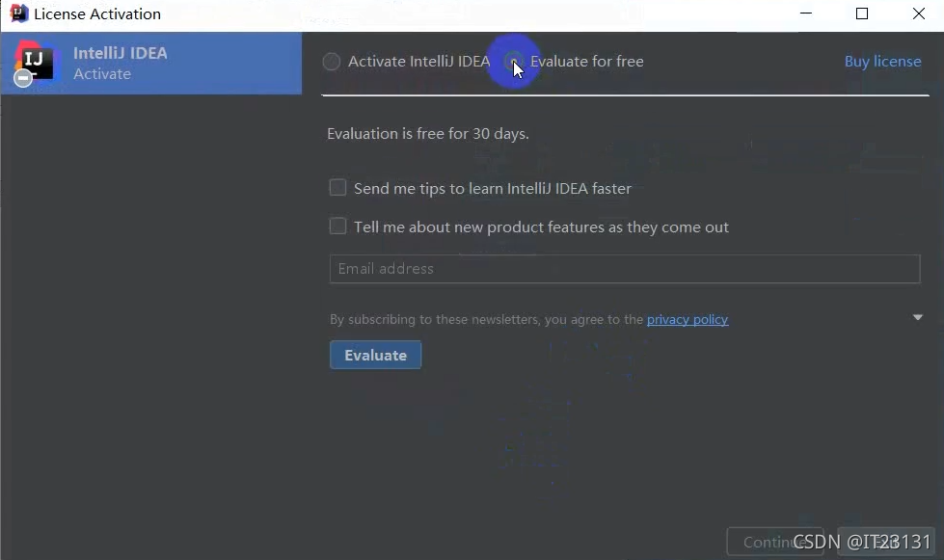944x560 pixels.
Task: Click the Continue button
Action: pos(775,542)
